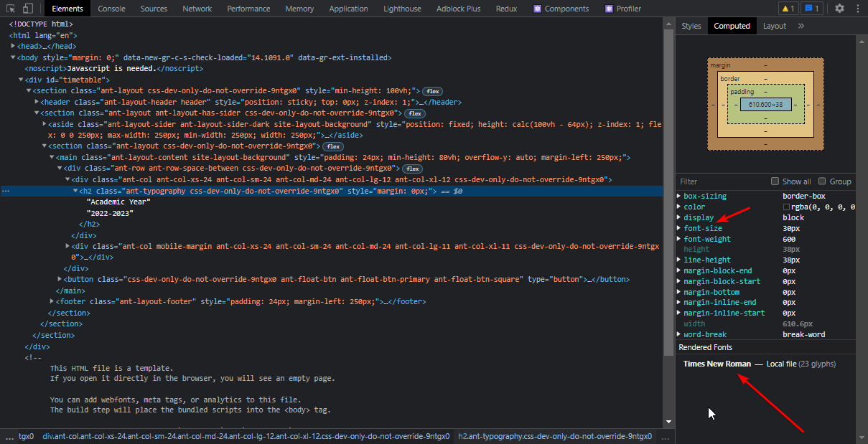Click flex badge on inner ant-layout section
Image resolution: width=868 pixels, height=444 pixels.
333,146
